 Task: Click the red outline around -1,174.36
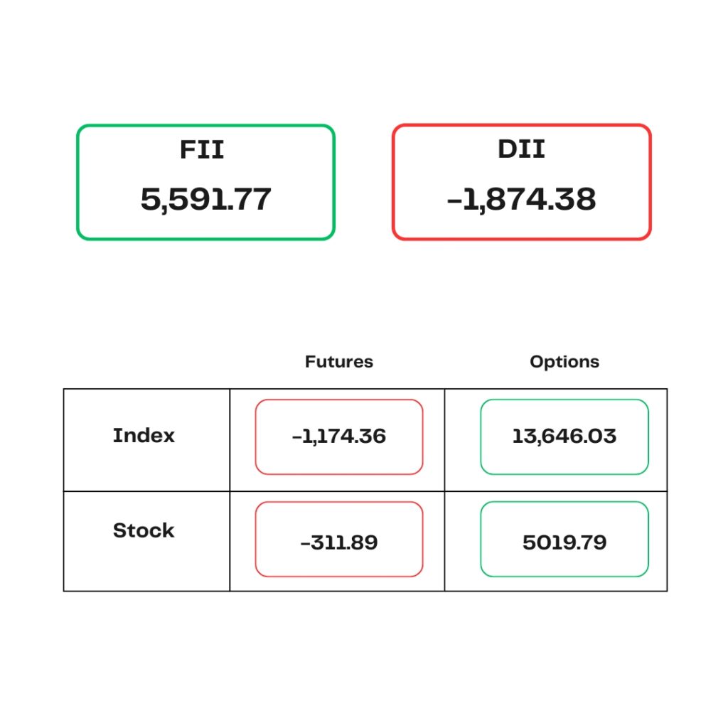339,400
